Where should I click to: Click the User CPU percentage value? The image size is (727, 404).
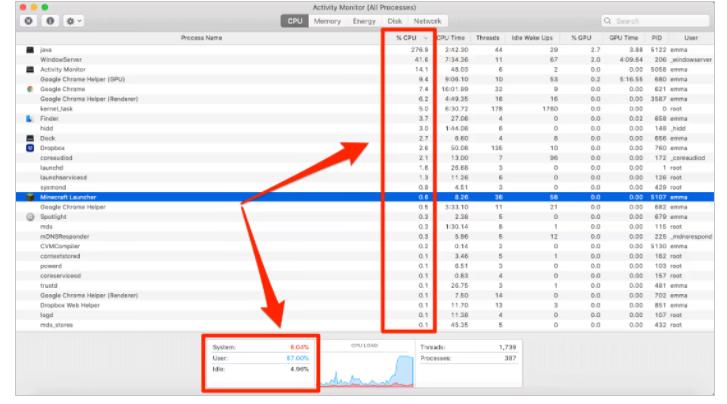(297, 358)
